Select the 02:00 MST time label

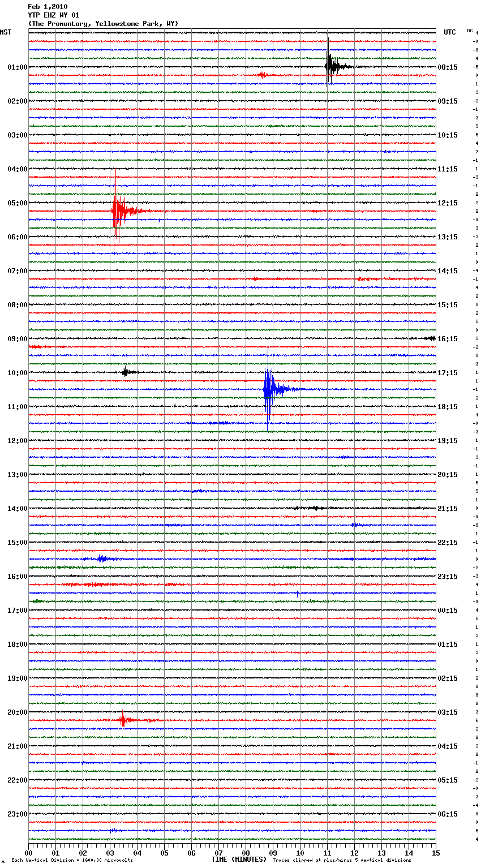point(18,101)
